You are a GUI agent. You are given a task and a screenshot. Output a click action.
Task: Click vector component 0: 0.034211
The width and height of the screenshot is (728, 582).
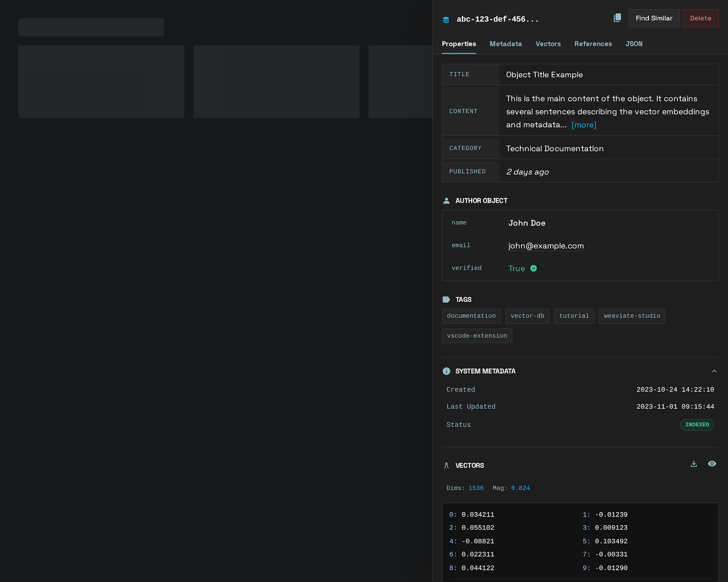coord(472,515)
